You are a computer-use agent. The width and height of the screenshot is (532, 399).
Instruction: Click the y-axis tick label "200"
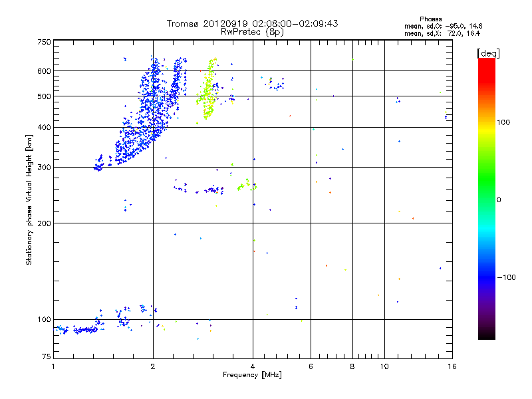click(x=44, y=223)
